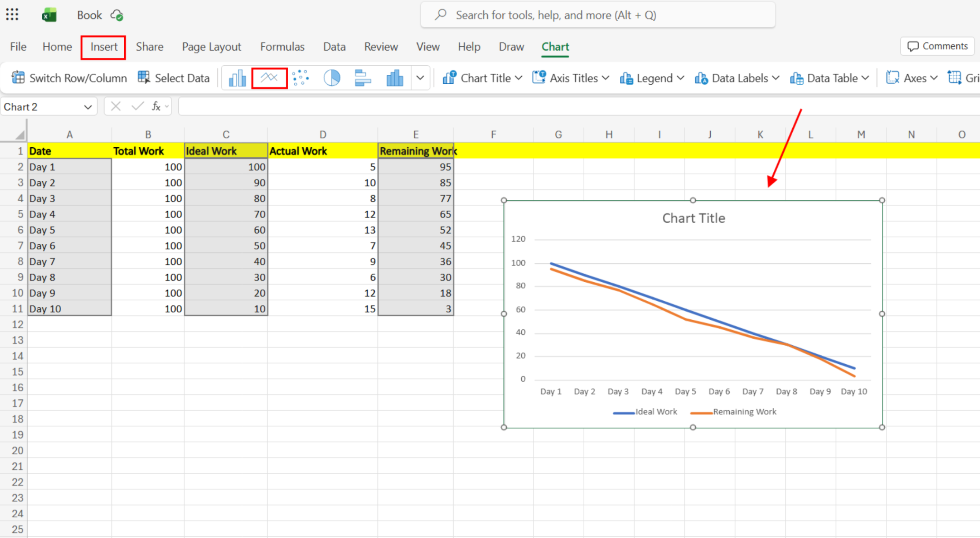Viewport: 980px width, 538px height.
Task: Switch to the Data tab
Action: [334, 47]
